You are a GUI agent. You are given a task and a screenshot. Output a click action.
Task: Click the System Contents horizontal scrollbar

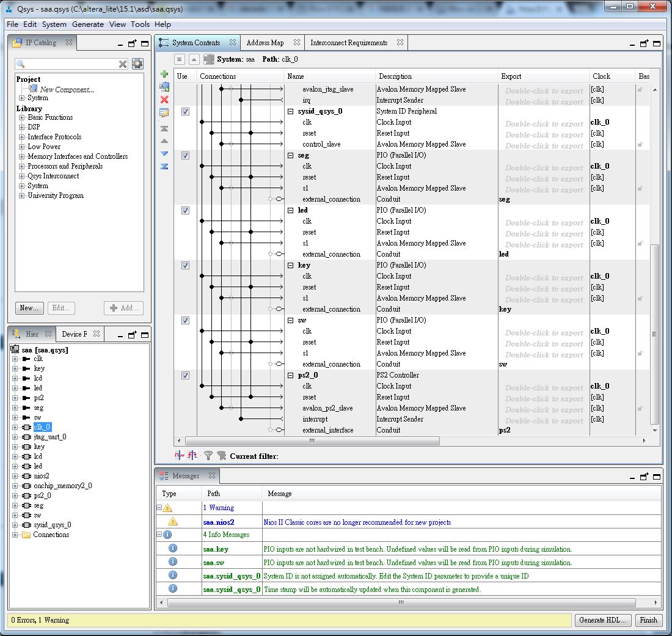point(312,440)
